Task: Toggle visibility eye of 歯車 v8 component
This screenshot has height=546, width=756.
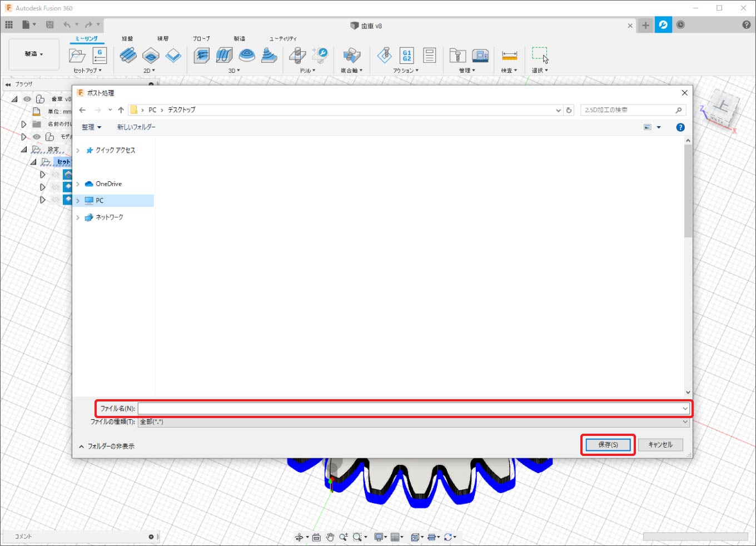Action: [x=27, y=99]
